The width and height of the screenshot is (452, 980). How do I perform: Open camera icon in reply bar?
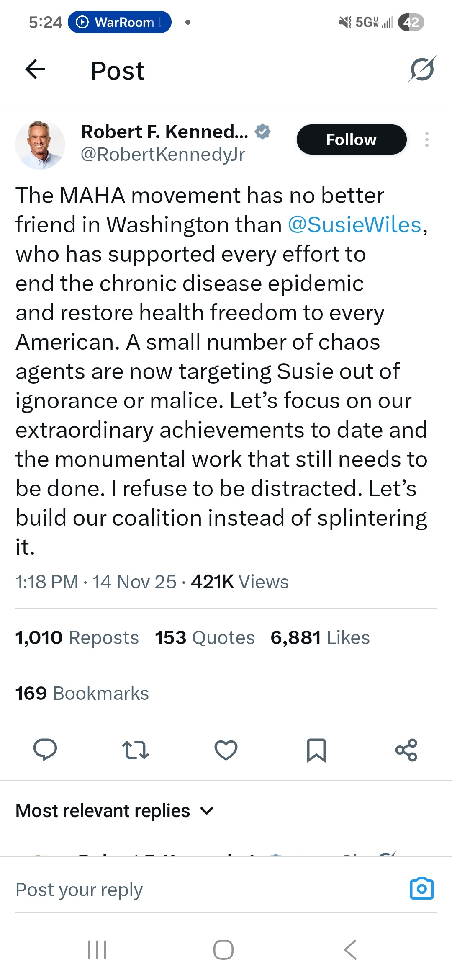421,889
